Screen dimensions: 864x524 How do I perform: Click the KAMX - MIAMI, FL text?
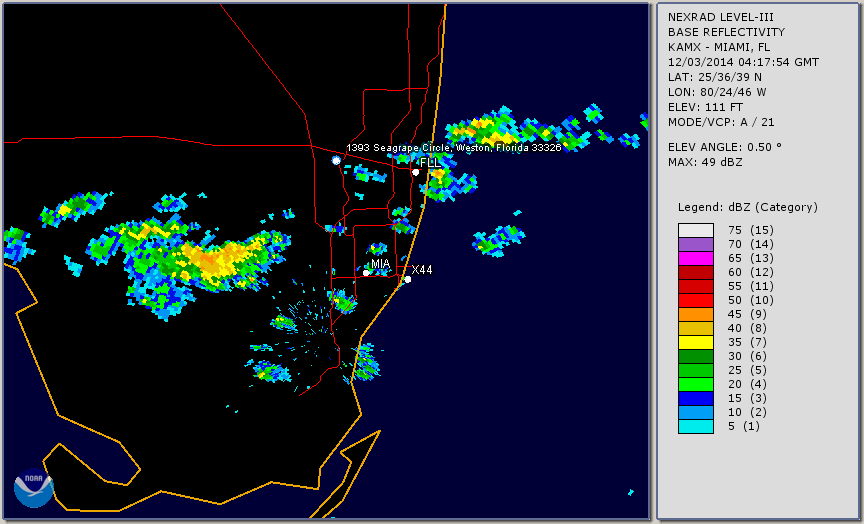719,47
